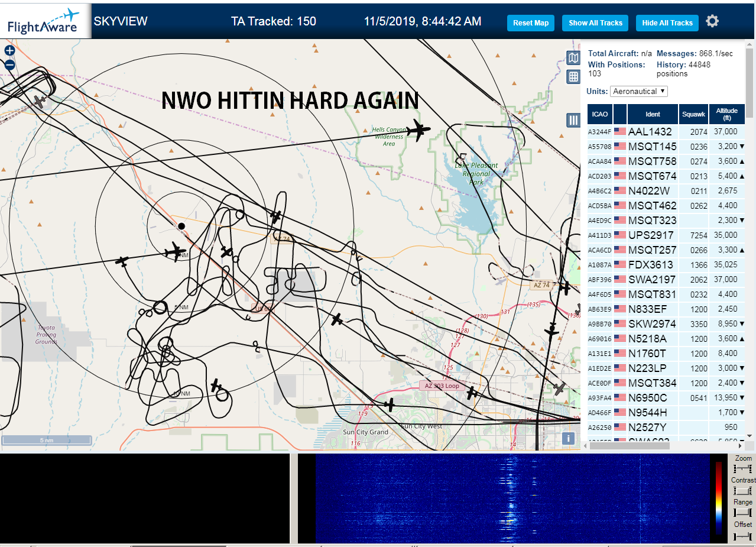Select the N4022W ident row

[666, 190]
